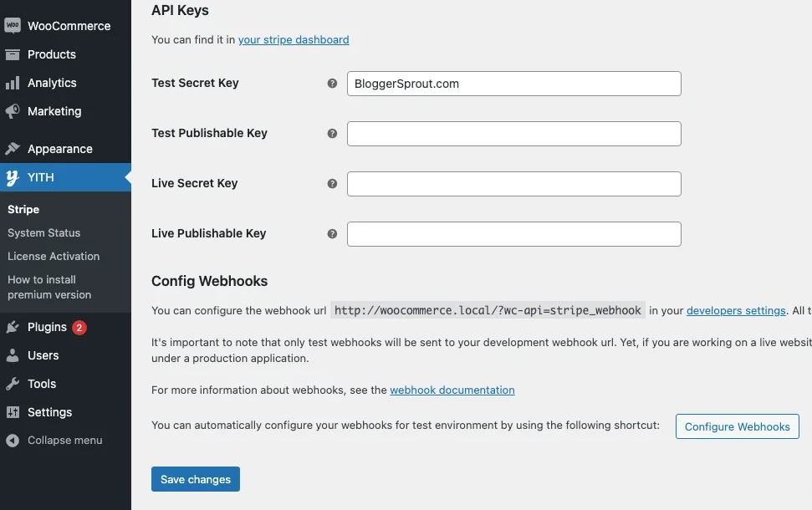
Task: Open the webhook documentation link
Action: click(x=452, y=390)
